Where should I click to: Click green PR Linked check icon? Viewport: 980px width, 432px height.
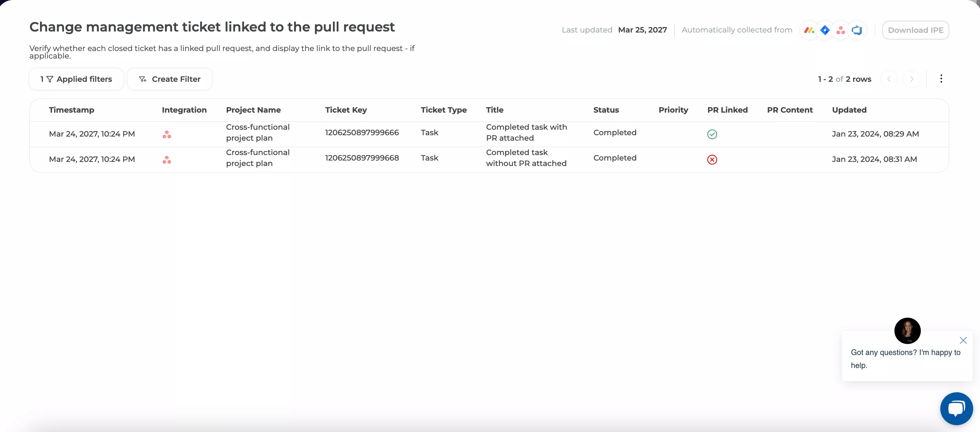(x=712, y=134)
